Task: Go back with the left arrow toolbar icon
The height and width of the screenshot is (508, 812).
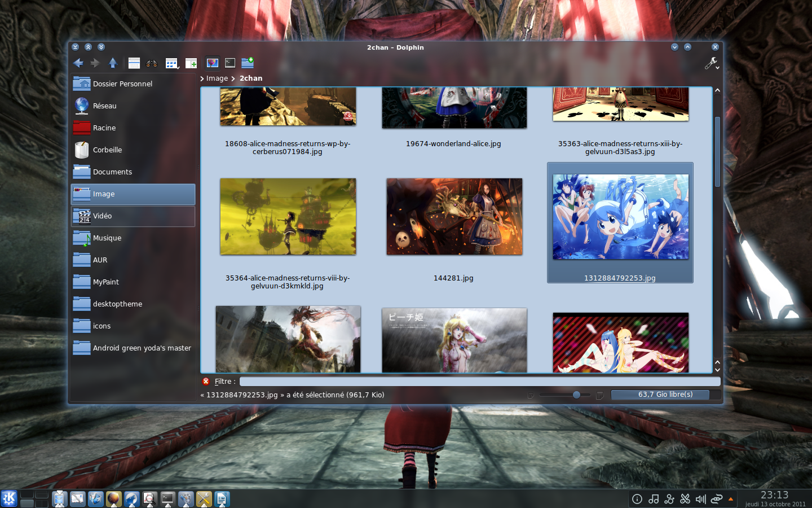Action: pyautogui.click(x=78, y=63)
